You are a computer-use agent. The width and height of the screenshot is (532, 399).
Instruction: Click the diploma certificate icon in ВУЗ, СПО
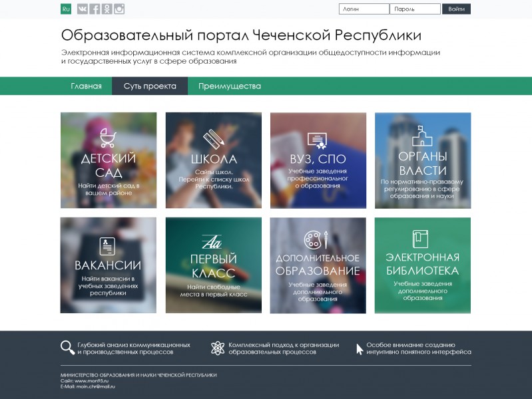point(317,141)
